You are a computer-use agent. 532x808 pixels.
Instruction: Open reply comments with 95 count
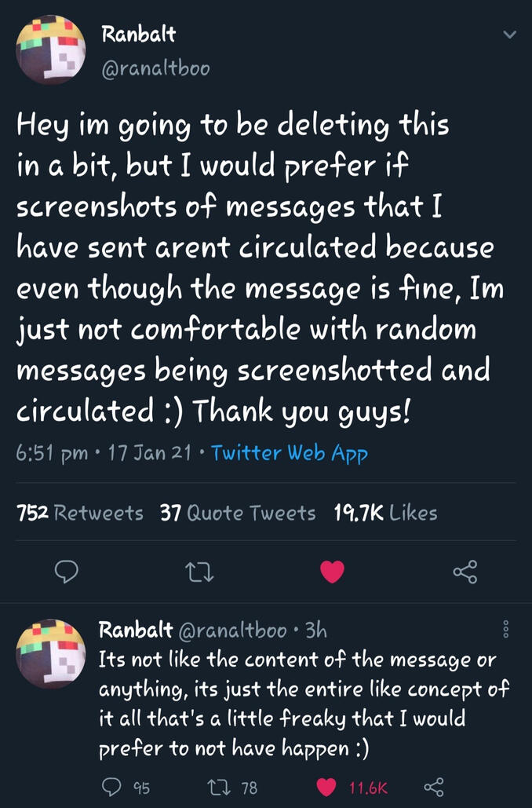point(111,787)
